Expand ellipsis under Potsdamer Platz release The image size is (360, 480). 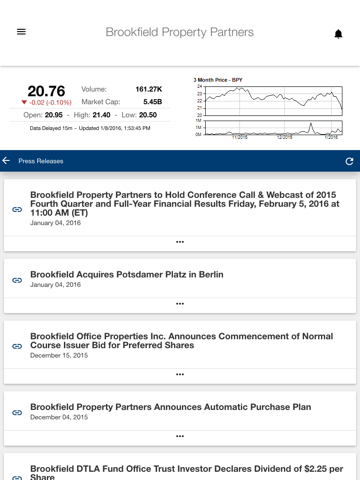point(180,304)
